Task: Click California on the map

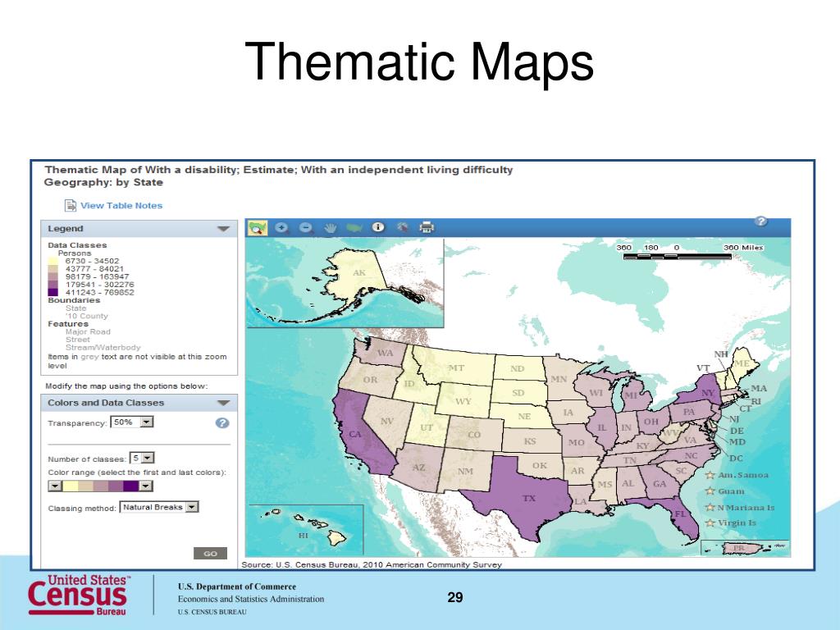Action: (x=358, y=436)
